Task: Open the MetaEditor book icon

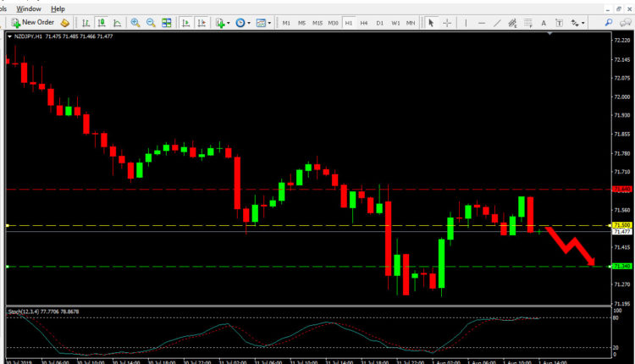Action: (65, 23)
